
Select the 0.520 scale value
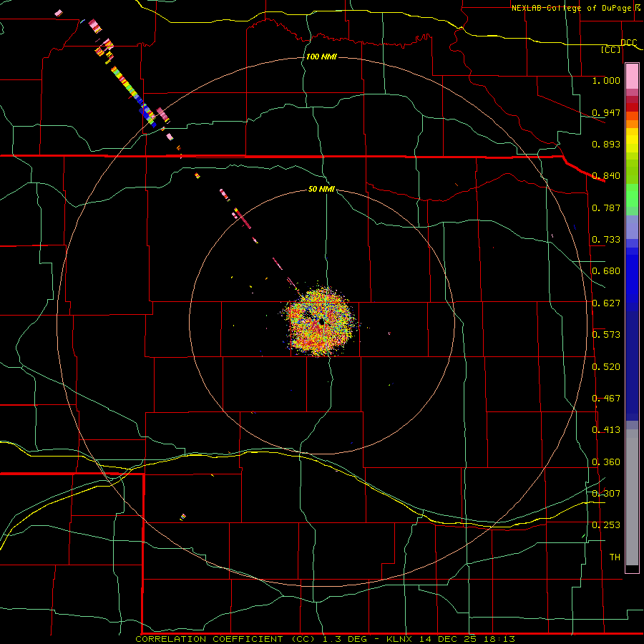(x=606, y=367)
